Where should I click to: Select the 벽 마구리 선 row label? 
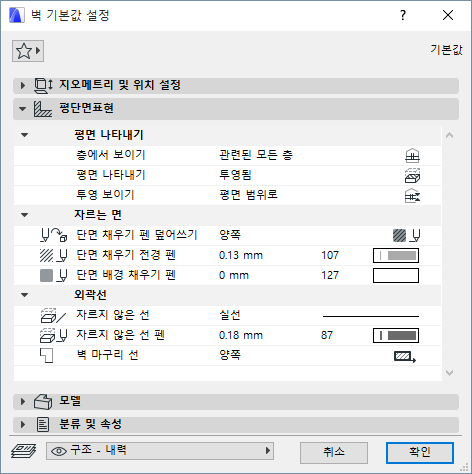tap(107, 355)
